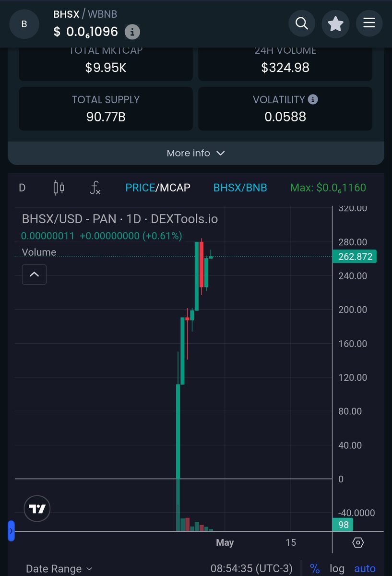Open chart settings gear icon
The width and height of the screenshot is (392, 576).
point(358,542)
